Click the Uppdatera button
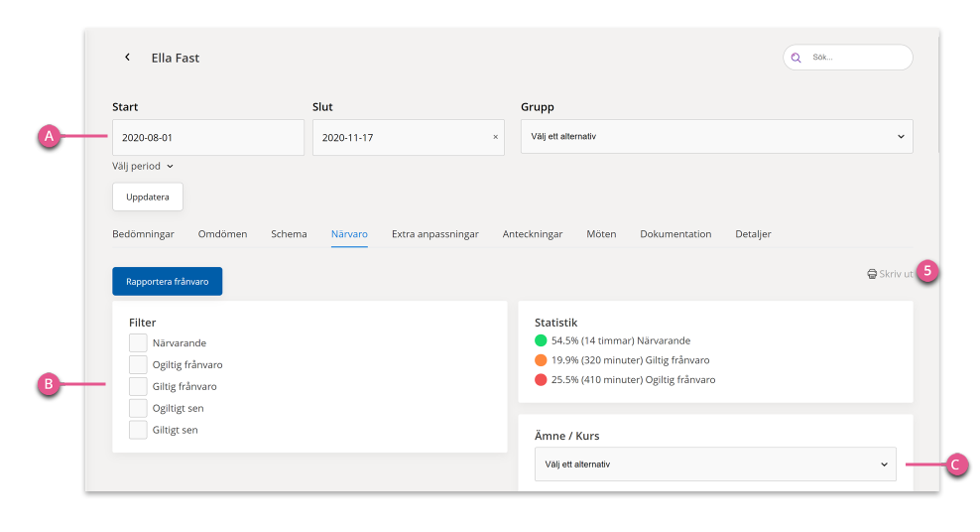Screen dimensions: 980x532 pyautogui.click(x=148, y=197)
